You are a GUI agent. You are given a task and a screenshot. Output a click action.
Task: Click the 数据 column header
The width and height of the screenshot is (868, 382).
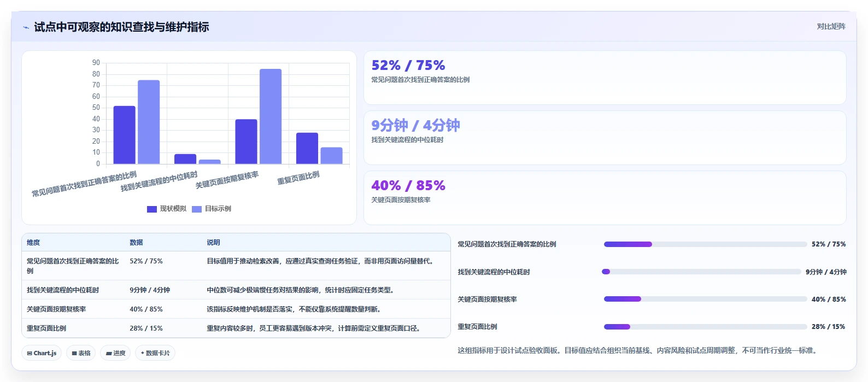point(136,243)
